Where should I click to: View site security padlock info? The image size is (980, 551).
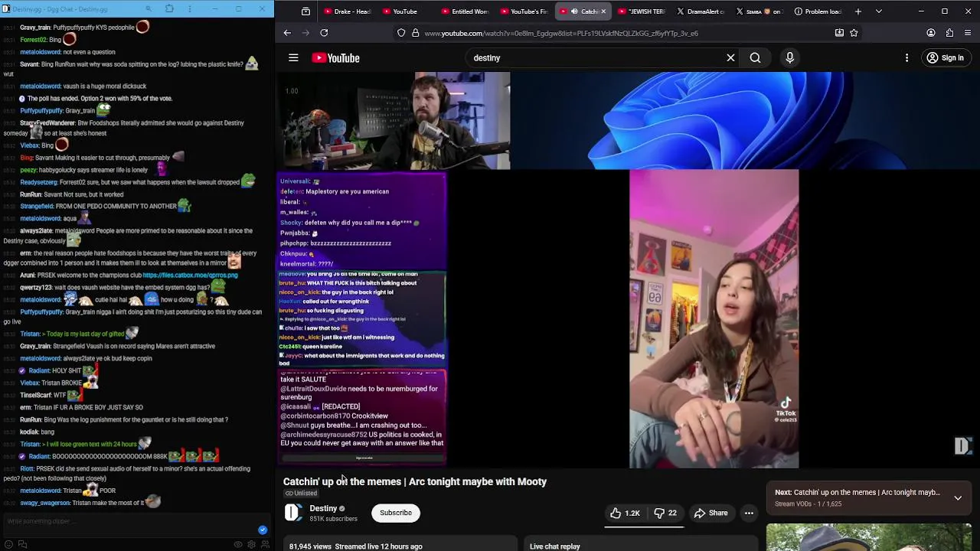click(x=416, y=33)
